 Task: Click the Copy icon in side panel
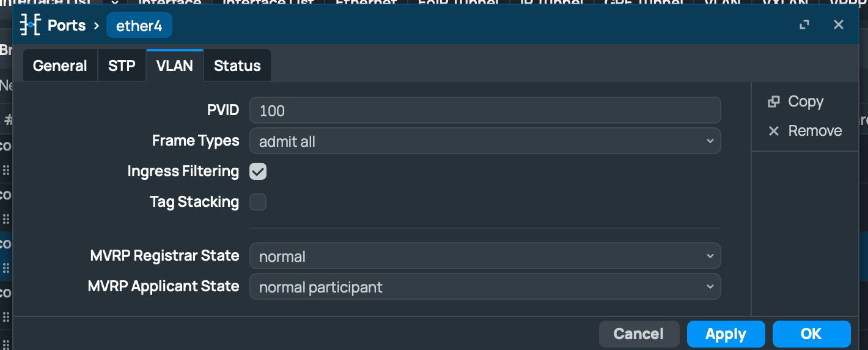(773, 102)
